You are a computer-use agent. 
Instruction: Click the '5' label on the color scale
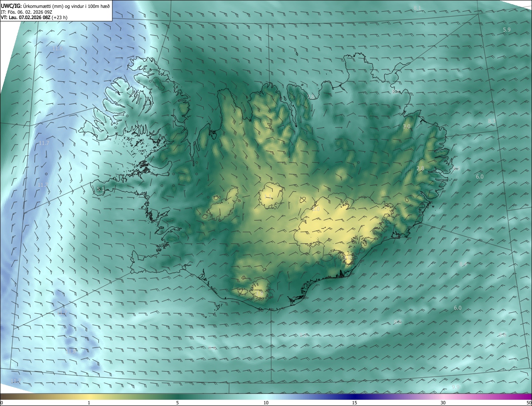177,403
